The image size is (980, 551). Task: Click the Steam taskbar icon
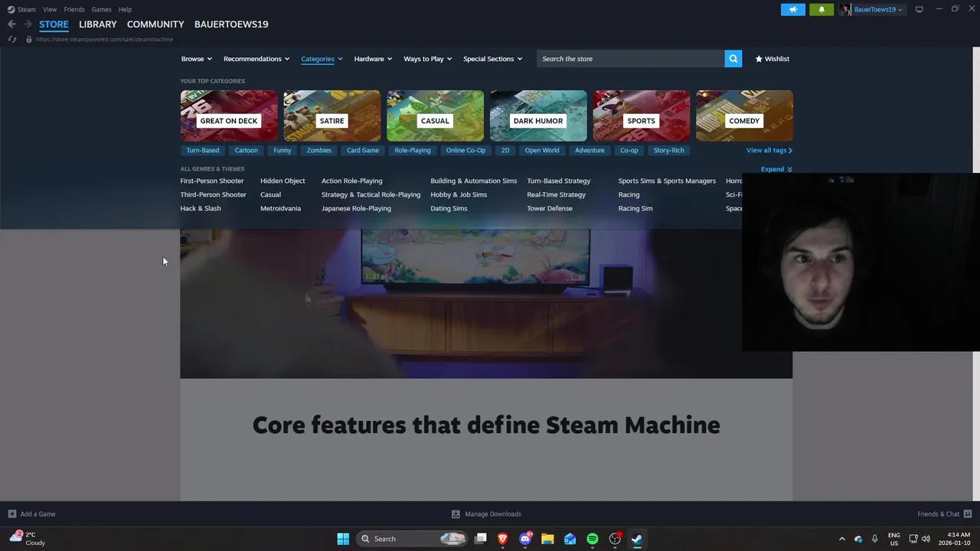(637, 539)
